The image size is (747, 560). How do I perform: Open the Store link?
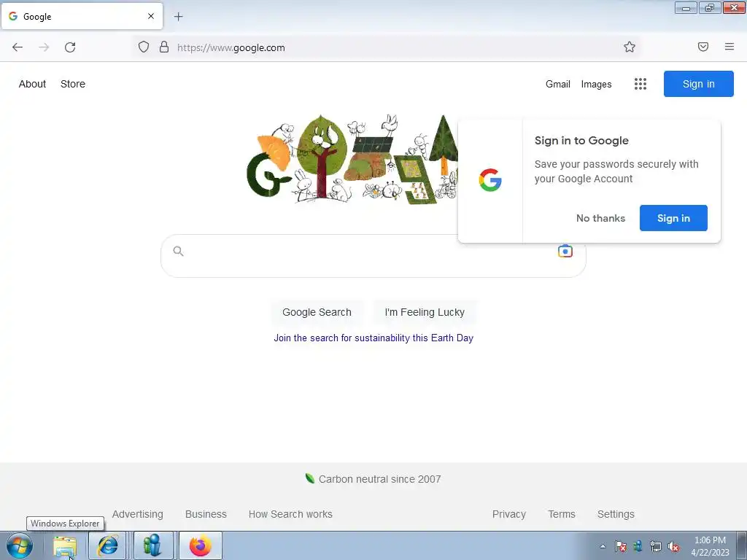(x=73, y=84)
